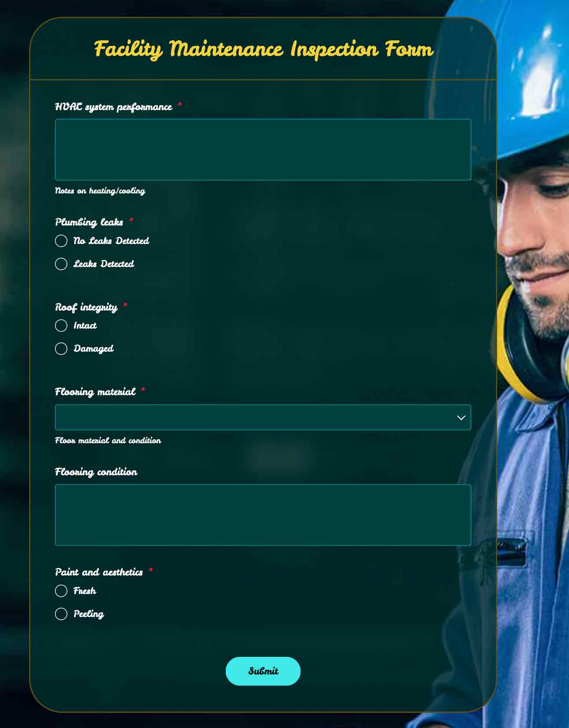Screen dimensions: 569x728
Task: Click the Plumbing leaks label
Action: click(89, 222)
